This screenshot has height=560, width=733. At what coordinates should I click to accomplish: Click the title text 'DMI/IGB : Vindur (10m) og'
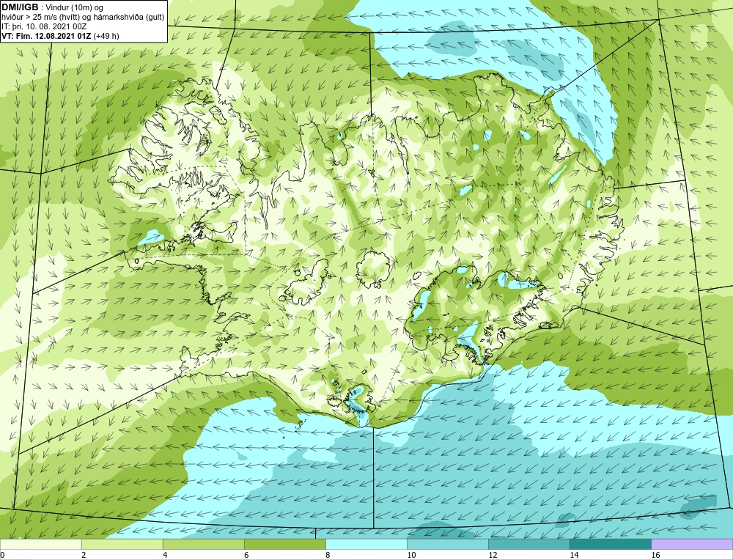(x=53, y=7)
